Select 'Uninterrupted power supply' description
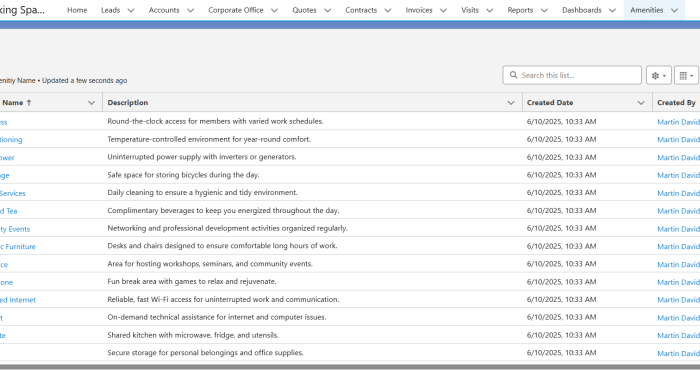The height and width of the screenshot is (370, 700). 202,157
